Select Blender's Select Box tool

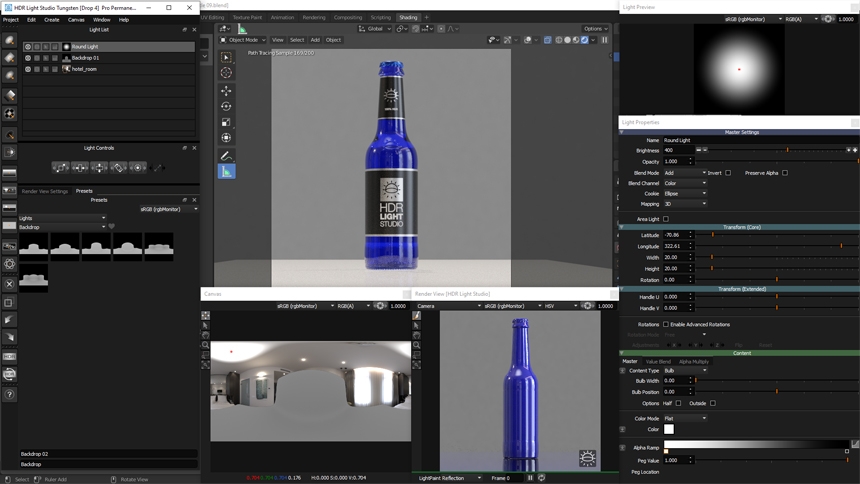pos(226,57)
